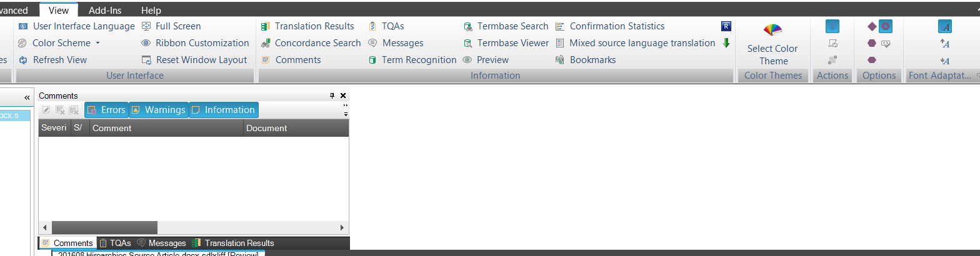This screenshot has height=256, width=980.
Task: Click Reset Window Layout
Action: (194, 60)
